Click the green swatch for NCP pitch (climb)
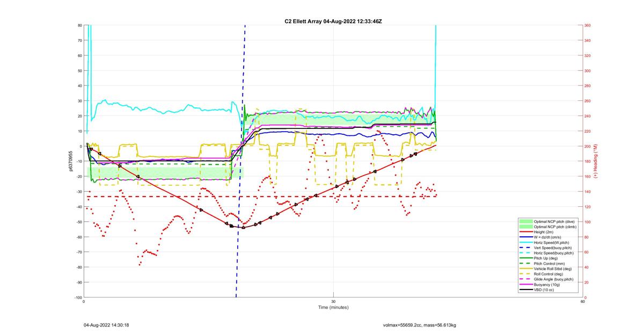 (x=526, y=227)
